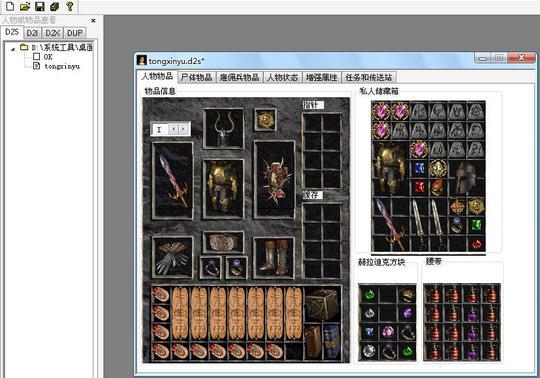Select the D:\系统工具\桌面 folder in tree

point(62,48)
